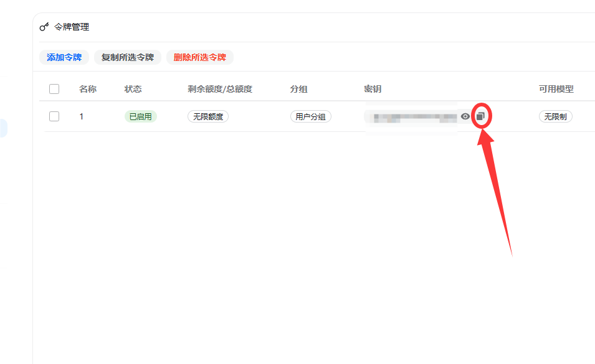Click the 添加令牌 button
The width and height of the screenshot is (595, 364).
64,57
